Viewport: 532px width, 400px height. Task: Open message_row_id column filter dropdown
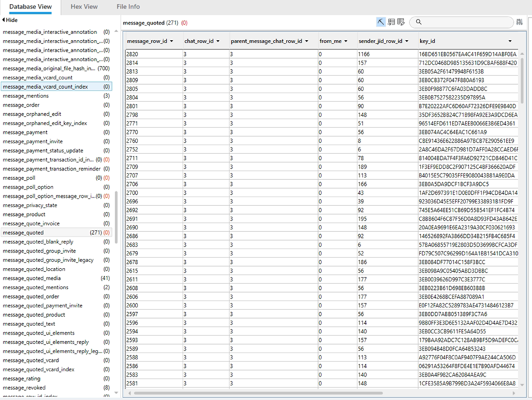point(171,41)
